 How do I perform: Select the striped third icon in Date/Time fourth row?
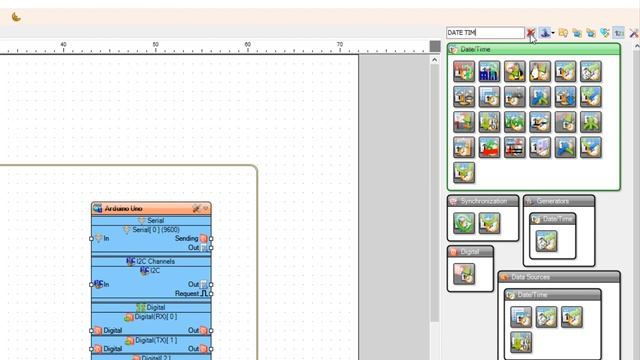[x=515, y=147]
